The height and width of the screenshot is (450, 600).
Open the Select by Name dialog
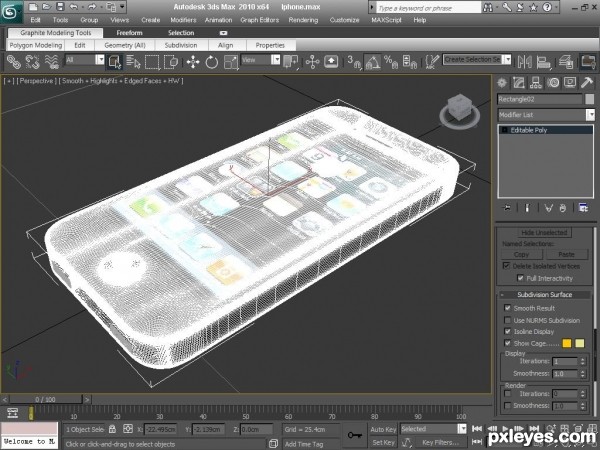pos(133,61)
